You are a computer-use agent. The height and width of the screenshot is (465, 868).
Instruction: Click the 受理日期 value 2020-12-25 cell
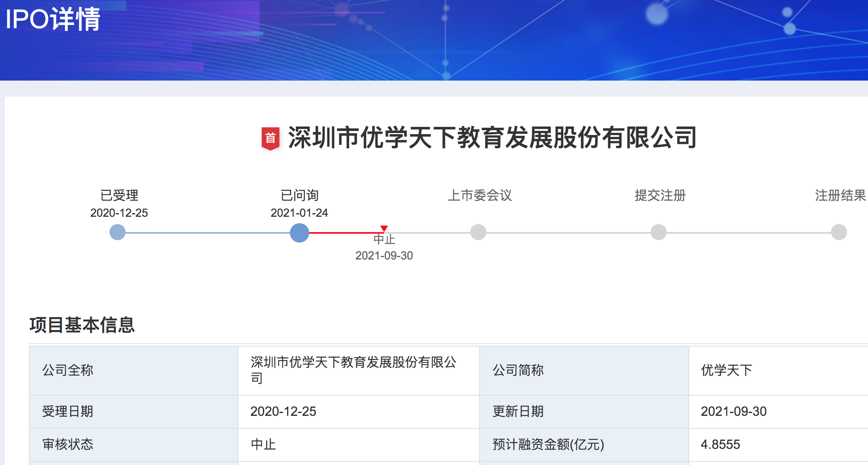pos(283,411)
